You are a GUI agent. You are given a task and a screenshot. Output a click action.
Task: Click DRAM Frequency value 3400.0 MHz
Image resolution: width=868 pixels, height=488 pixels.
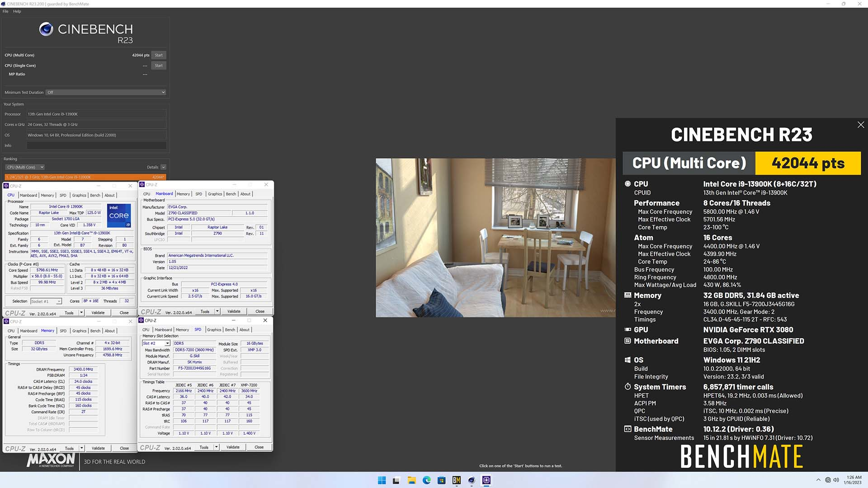point(83,370)
